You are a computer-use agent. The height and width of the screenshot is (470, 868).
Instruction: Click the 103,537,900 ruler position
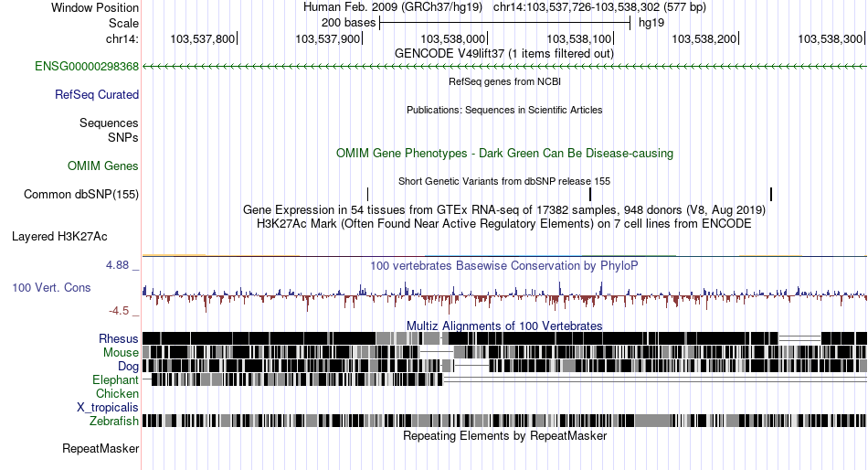coord(328,38)
